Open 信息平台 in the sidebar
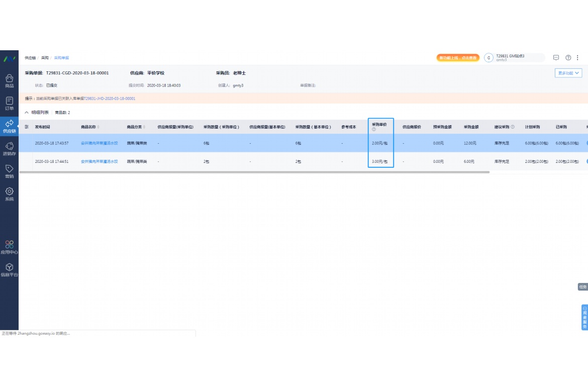Viewport: 588px width, 387px height. [x=9, y=269]
